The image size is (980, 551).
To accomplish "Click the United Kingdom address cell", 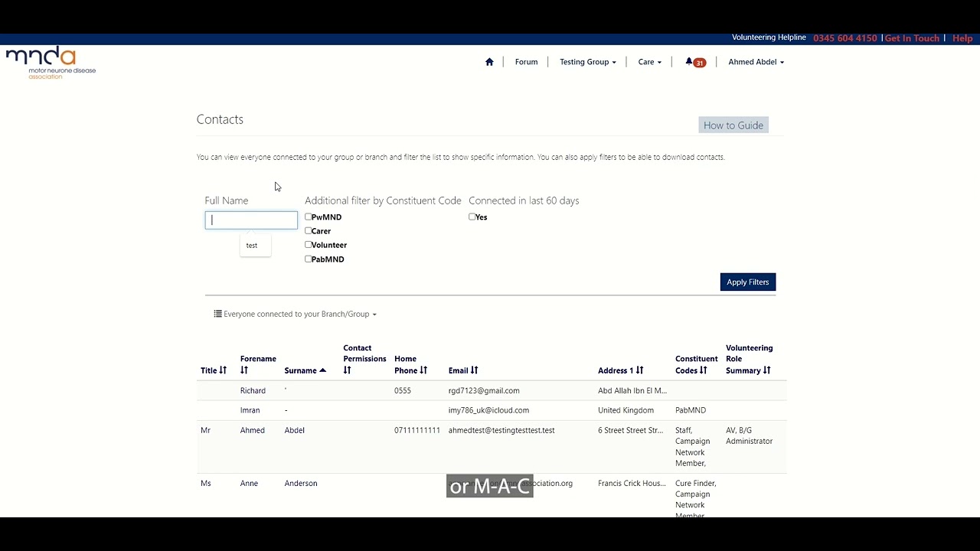I will 626,410.
